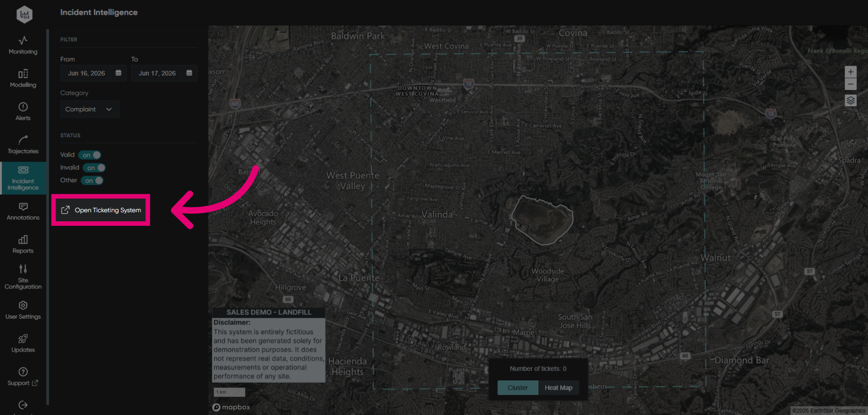The image size is (868, 415).
Task: Toggle the Other status switch
Action: (92, 180)
